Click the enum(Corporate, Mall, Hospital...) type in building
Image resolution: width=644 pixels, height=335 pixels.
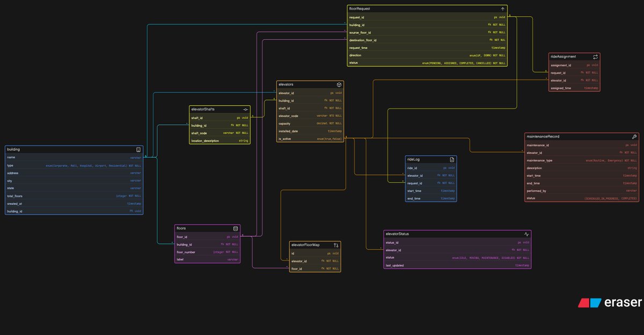tap(93, 165)
